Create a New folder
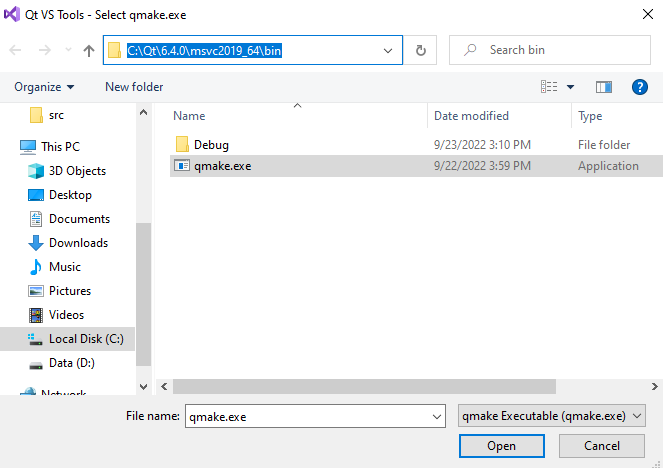This screenshot has height=468, width=663. pyautogui.click(x=134, y=87)
